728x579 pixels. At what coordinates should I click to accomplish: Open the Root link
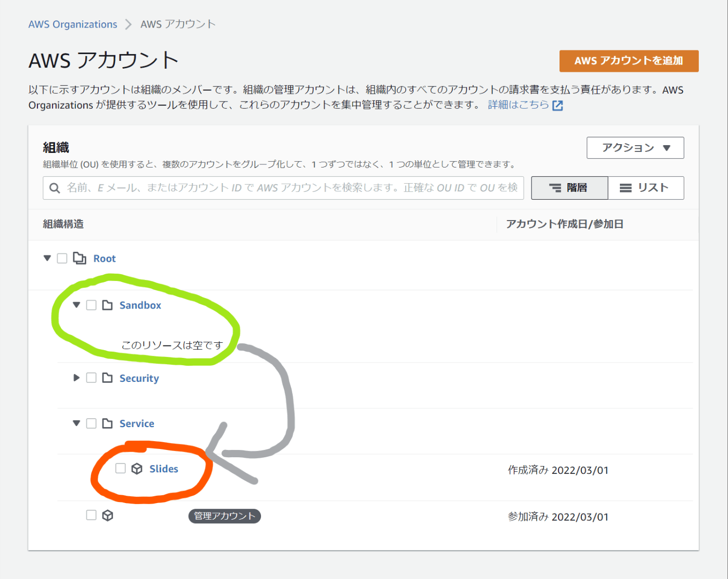pyautogui.click(x=105, y=259)
